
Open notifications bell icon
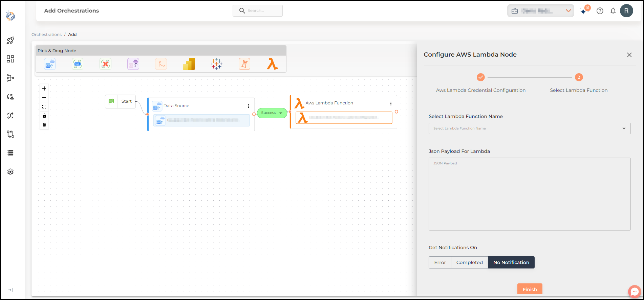click(613, 11)
